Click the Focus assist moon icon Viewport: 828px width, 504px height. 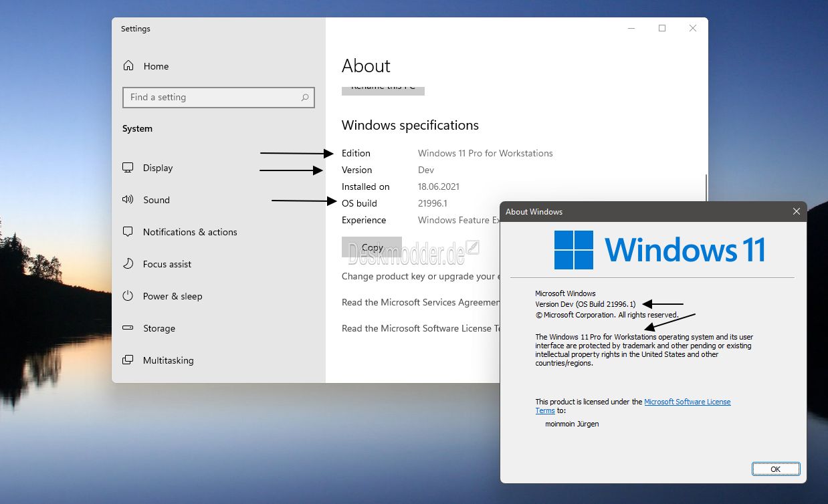coord(128,264)
